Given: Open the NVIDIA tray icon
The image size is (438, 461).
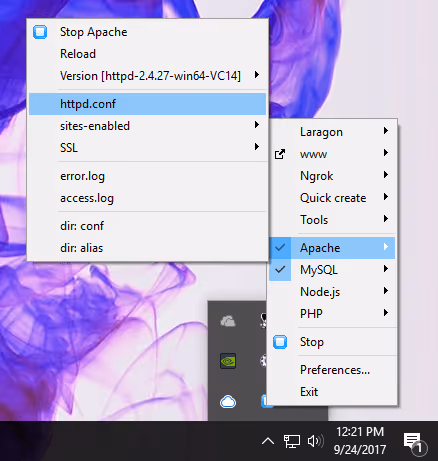Looking at the screenshot, I should click(x=228, y=361).
